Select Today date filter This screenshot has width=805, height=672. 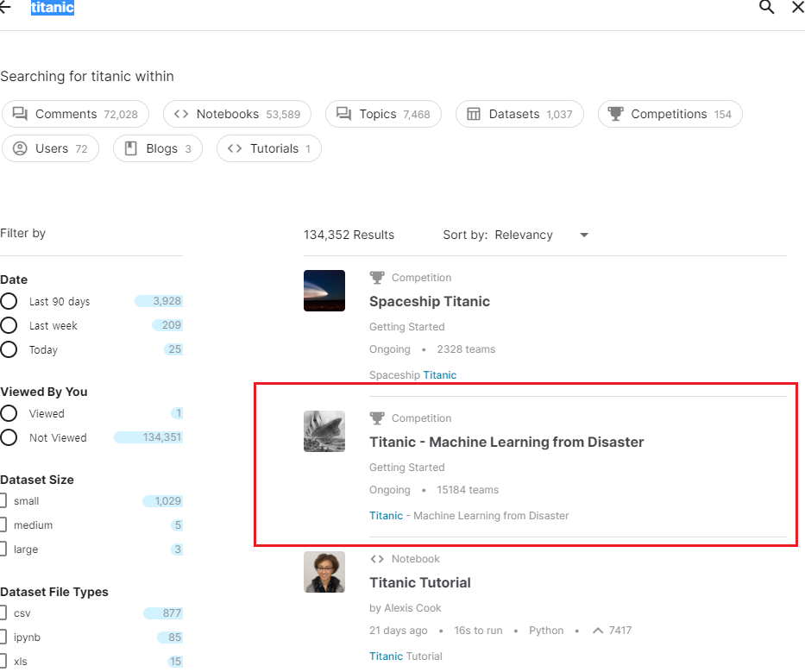pos(9,349)
